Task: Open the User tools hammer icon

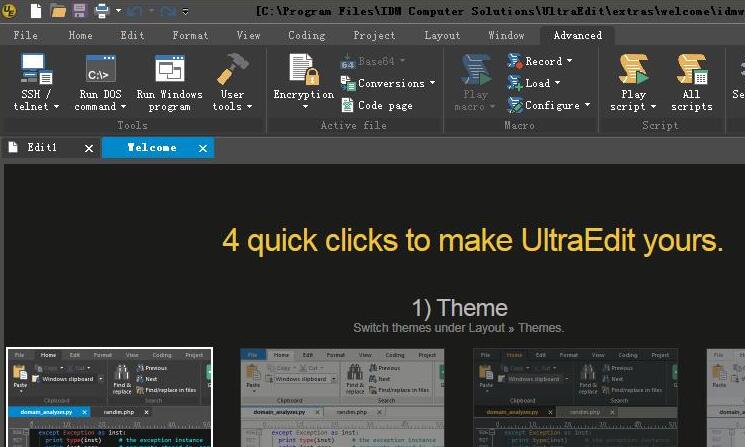Action: 232,69
